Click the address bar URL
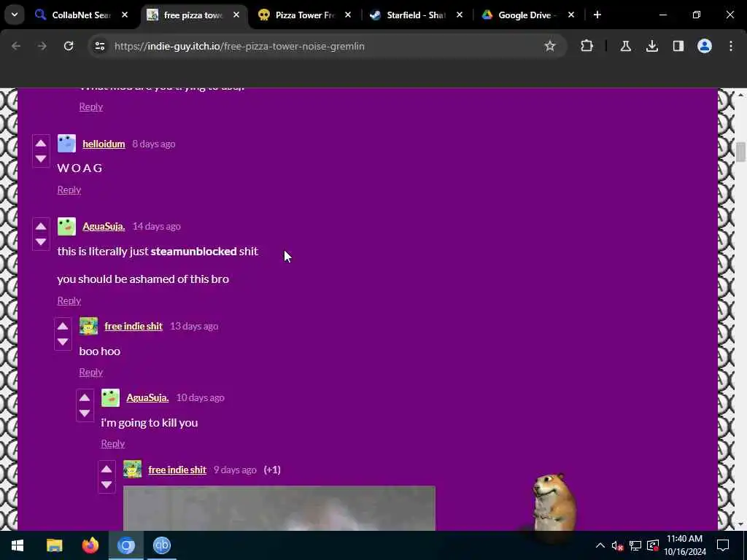The image size is (747, 560). [239, 46]
